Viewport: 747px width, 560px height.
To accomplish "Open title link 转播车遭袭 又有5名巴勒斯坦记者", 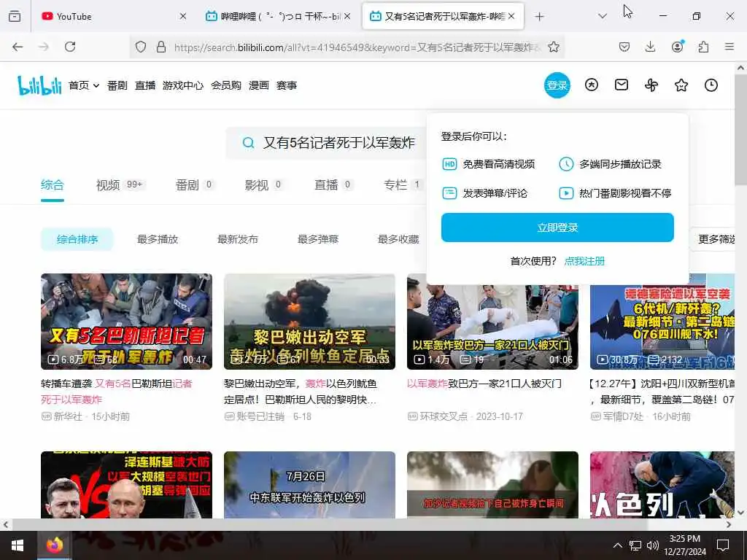I will pos(117,392).
